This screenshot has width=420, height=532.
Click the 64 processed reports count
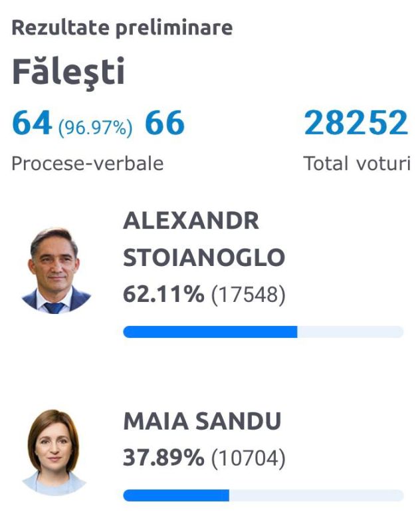[x=32, y=122]
